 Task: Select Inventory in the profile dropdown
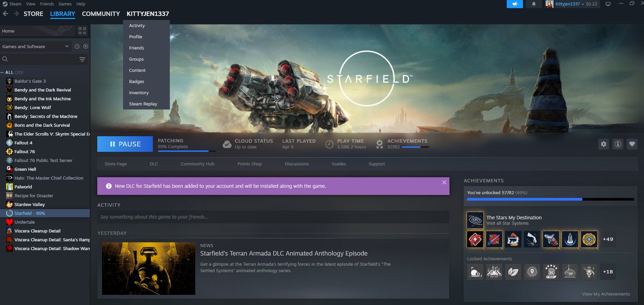coord(147,93)
